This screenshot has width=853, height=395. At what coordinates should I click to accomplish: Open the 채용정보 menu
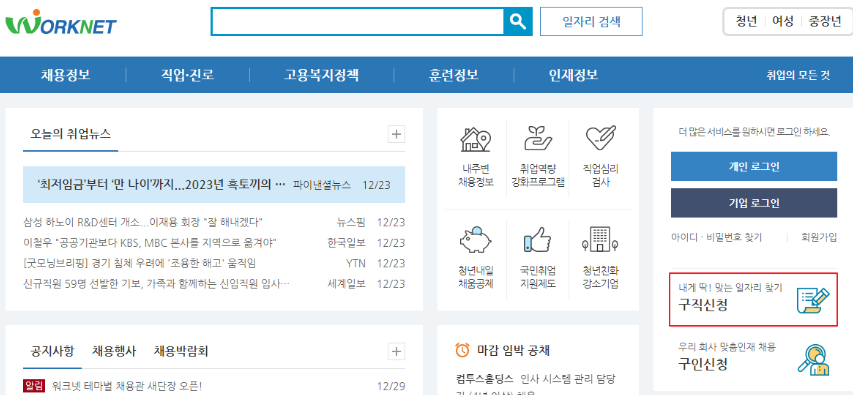65,75
